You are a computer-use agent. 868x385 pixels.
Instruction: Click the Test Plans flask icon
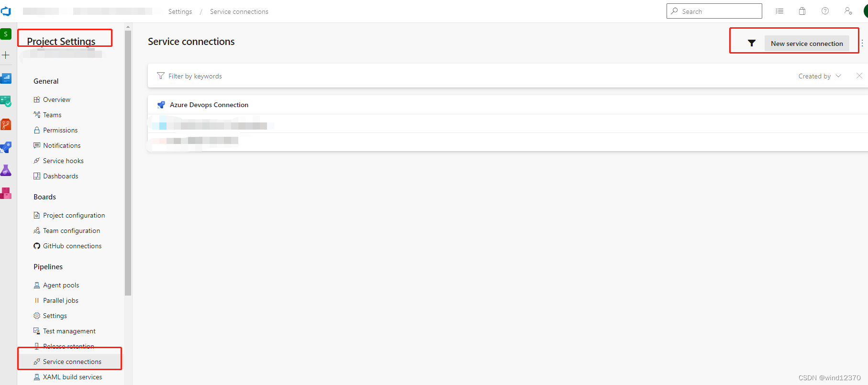(x=6, y=170)
